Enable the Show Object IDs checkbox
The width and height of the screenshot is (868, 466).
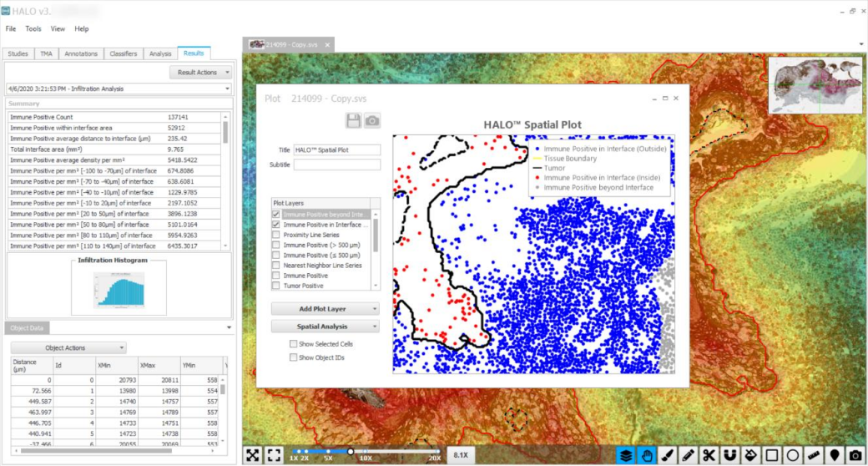coord(293,357)
